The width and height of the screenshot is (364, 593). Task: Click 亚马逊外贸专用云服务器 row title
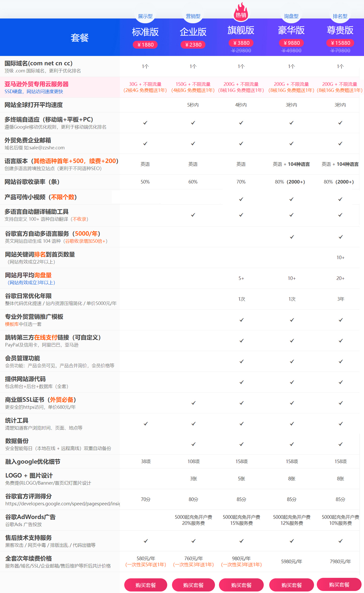pos(37,84)
